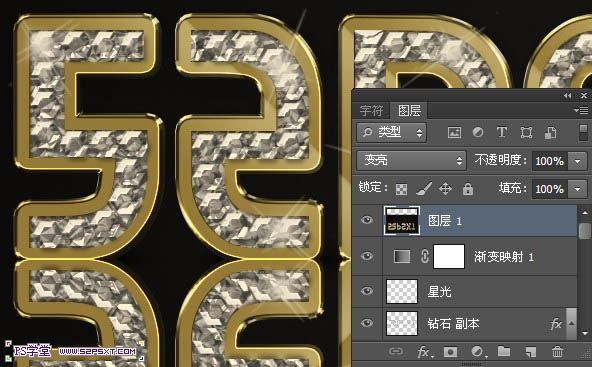Add layer mask button at panel bottom

(450, 352)
